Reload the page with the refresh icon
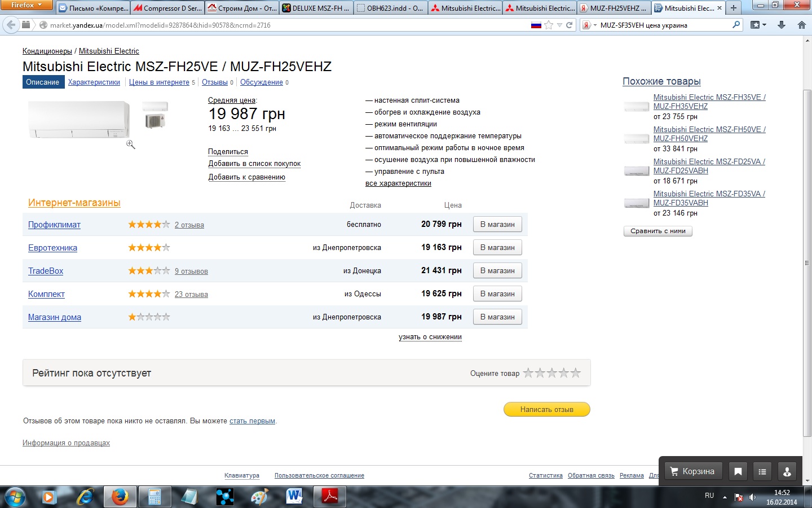This screenshot has width=812, height=508. click(x=570, y=25)
